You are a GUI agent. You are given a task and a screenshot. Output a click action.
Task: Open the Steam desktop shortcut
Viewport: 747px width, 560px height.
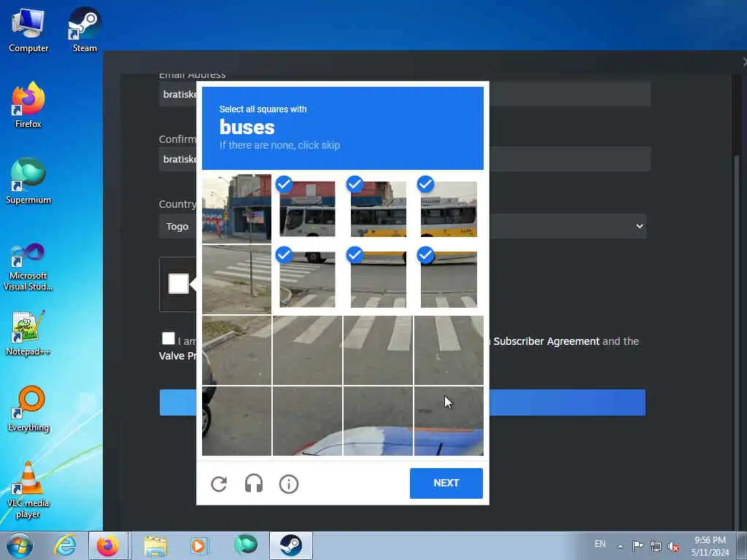[85, 30]
